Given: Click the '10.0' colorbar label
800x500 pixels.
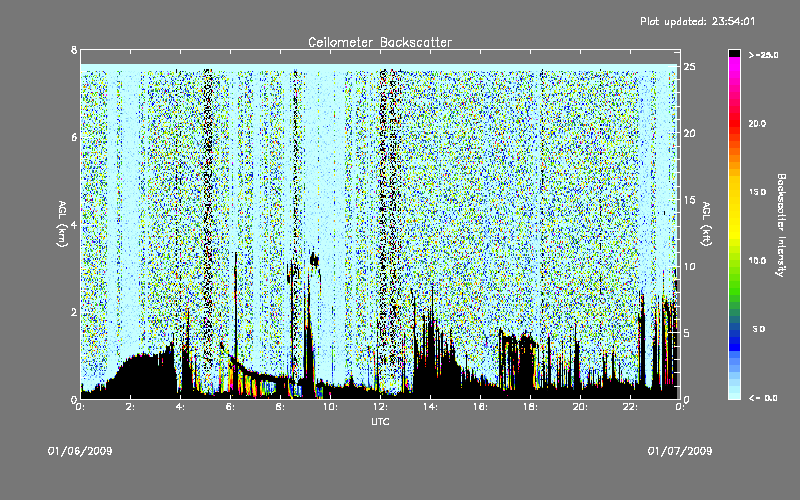Looking at the screenshot, I should (757, 261).
